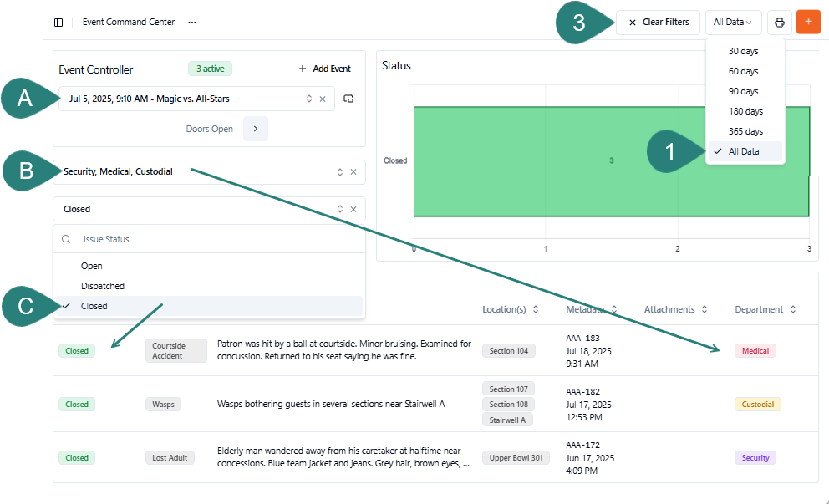The width and height of the screenshot is (829, 504).
Task: Select the Closed status option
Action: pyautogui.click(x=94, y=306)
